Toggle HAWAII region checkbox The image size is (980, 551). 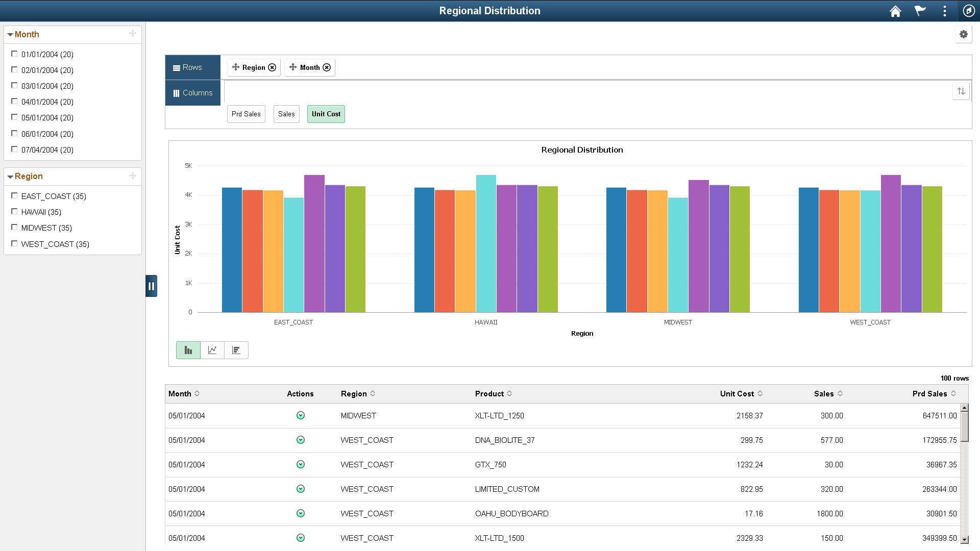point(14,211)
